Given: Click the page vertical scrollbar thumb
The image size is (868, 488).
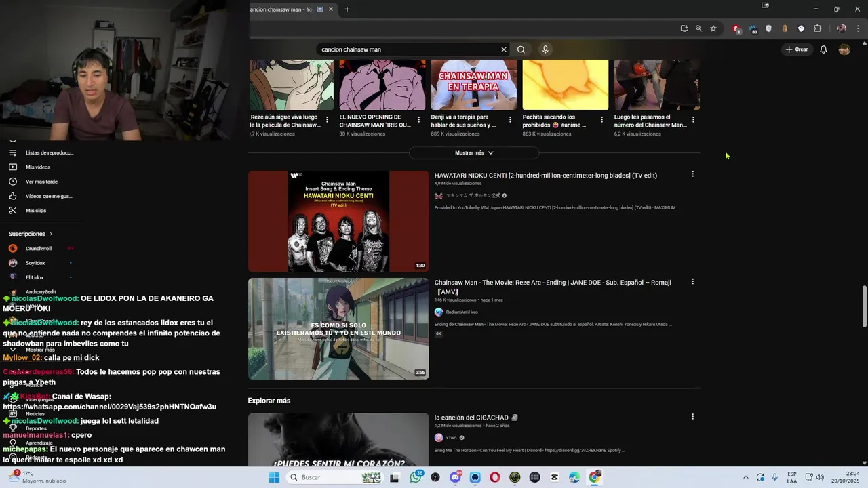Looking at the screenshot, I should click(x=864, y=306).
